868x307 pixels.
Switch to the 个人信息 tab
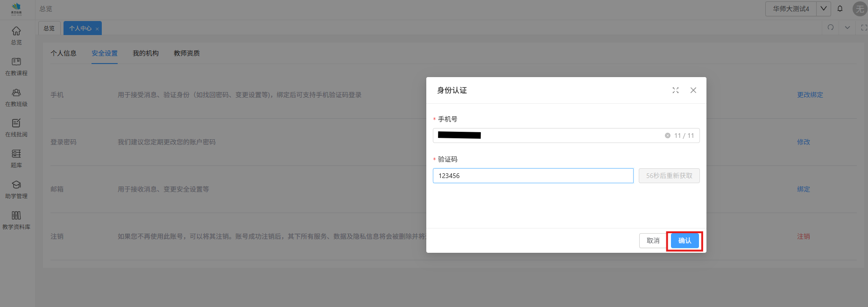pos(64,53)
